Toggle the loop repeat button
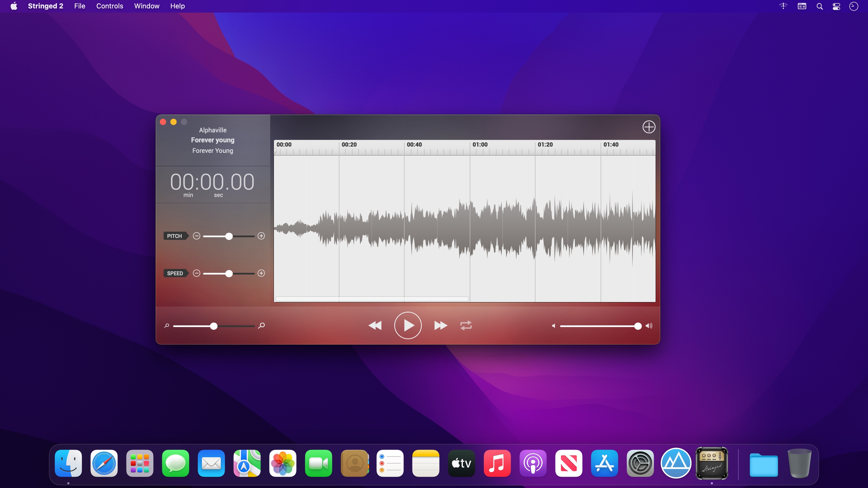Image resolution: width=868 pixels, height=488 pixels. (x=466, y=325)
